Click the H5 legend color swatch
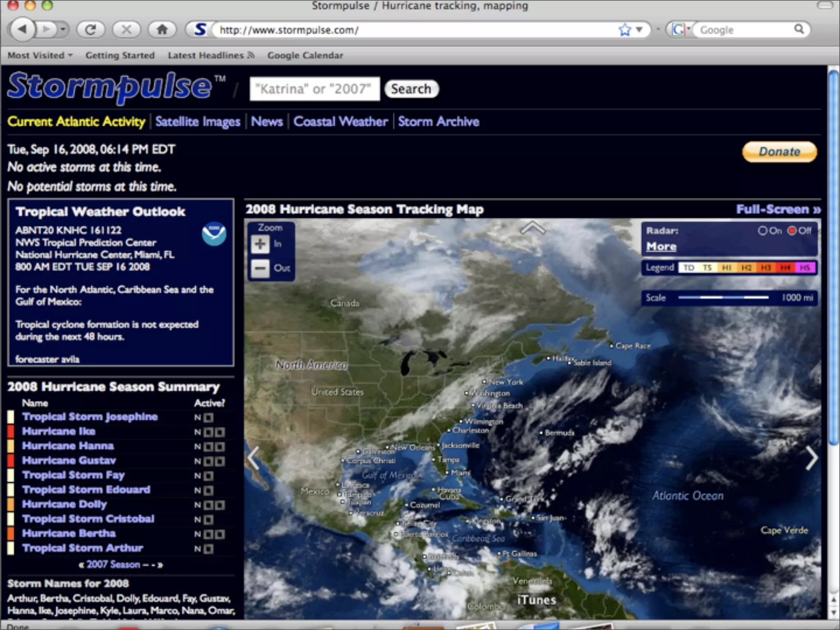The image size is (840, 630). (805, 268)
